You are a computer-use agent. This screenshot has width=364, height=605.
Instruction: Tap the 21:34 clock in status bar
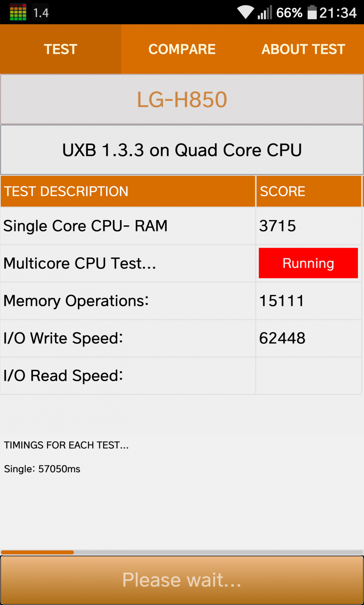(x=338, y=13)
